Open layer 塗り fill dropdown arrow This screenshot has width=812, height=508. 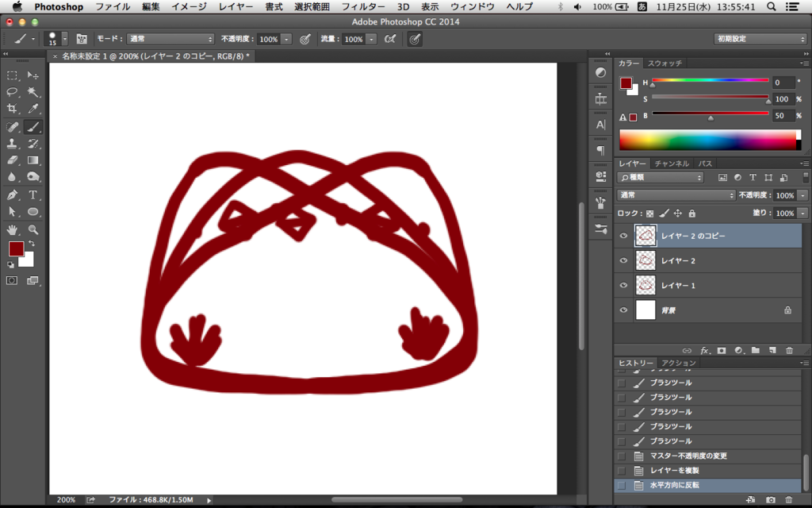pyautogui.click(x=802, y=213)
